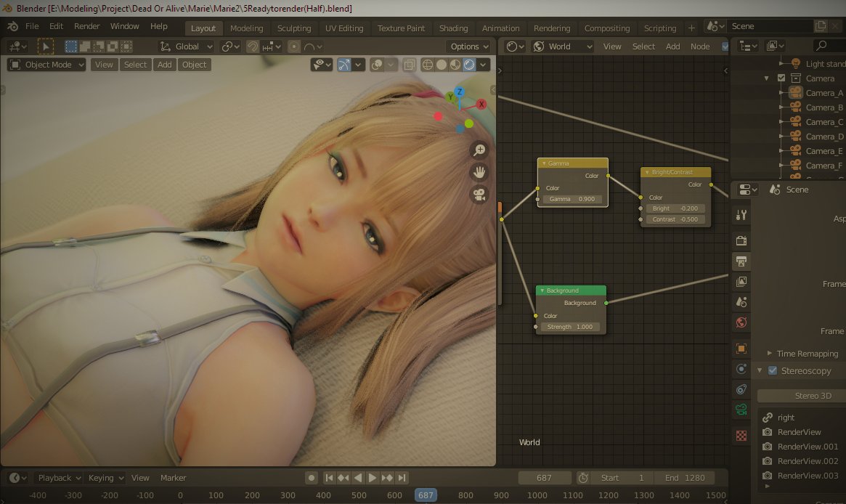Click the timeline Marker button
The width and height of the screenshot is (846, 504).
(173, 478)
